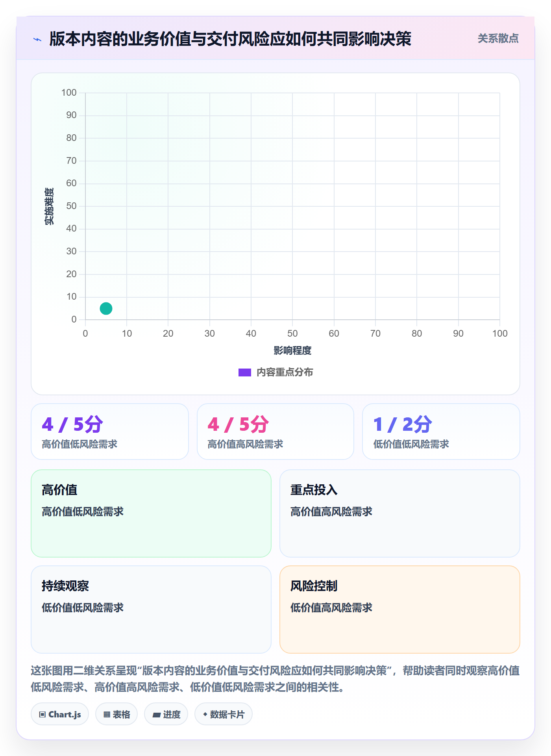Click the purple 内容重点分布 legend swatch

click(x=244, y=372)
